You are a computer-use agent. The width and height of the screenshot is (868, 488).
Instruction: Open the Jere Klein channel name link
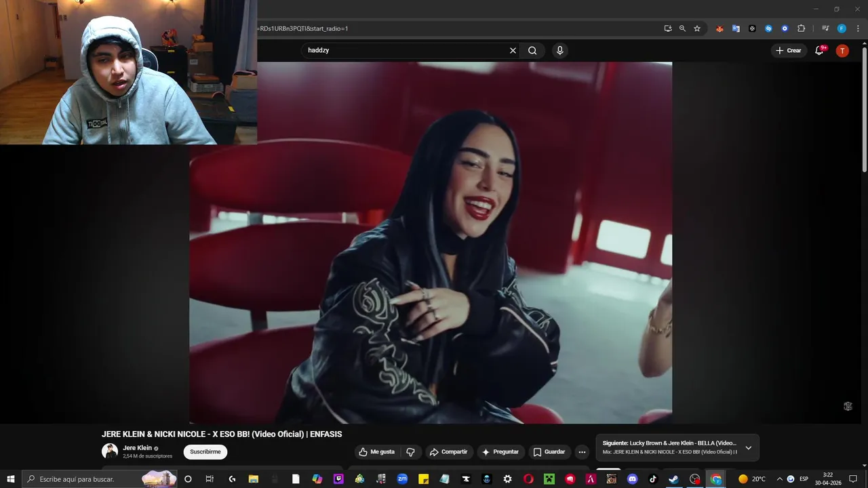(x=137, y=448)
